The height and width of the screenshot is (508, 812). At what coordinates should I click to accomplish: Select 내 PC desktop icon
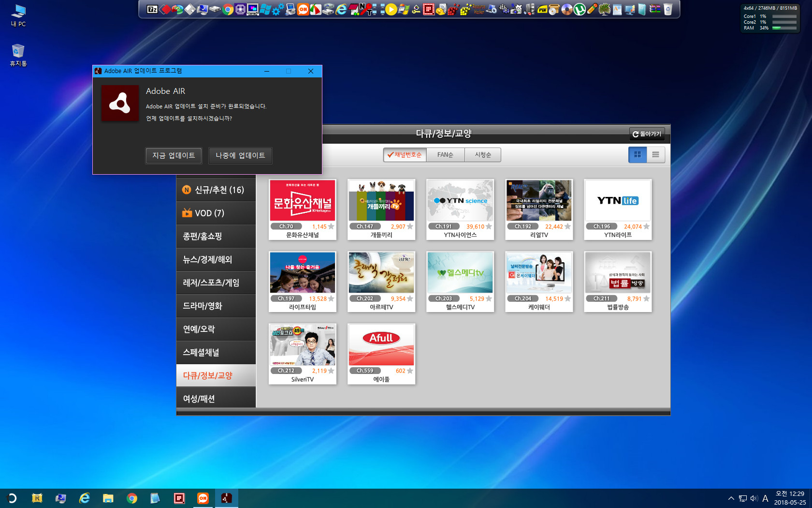point(18,15)
